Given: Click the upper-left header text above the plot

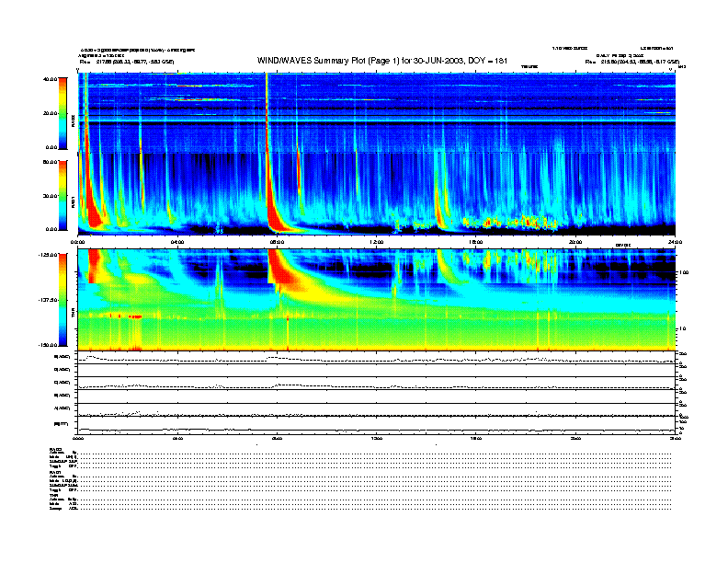Looking at the screenshot, I should pos(136,55).
